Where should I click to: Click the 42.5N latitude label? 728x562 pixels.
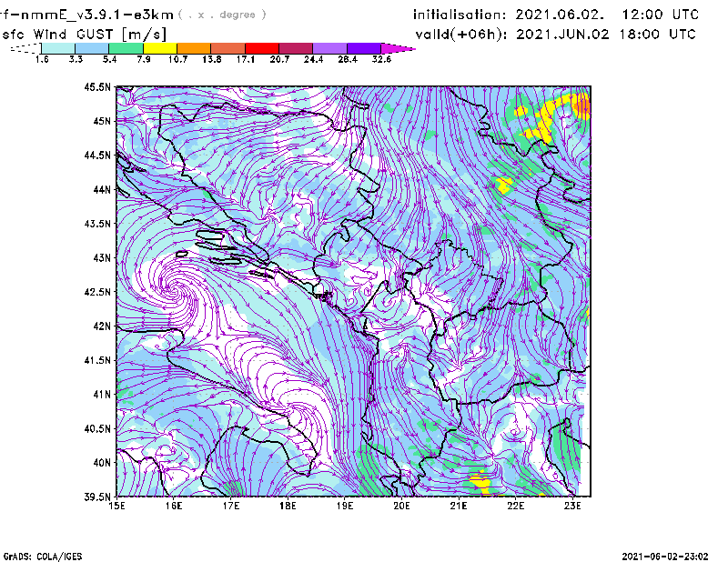(97, 292)
